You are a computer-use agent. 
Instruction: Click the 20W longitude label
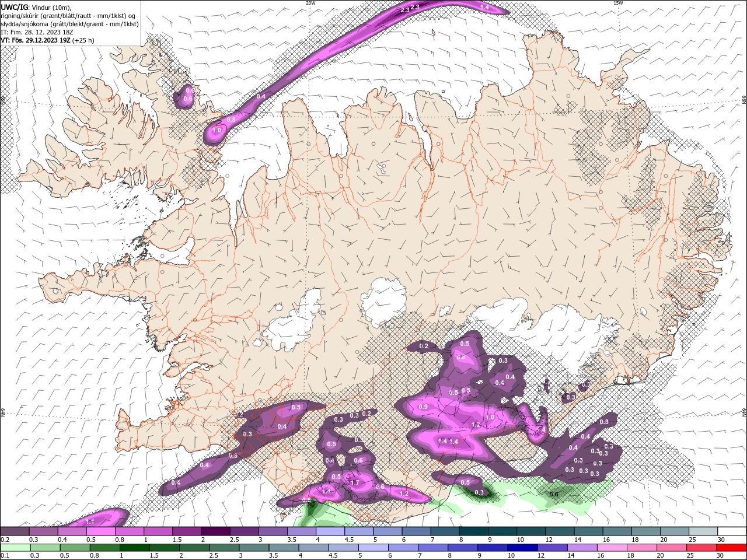tap(310, 3)
